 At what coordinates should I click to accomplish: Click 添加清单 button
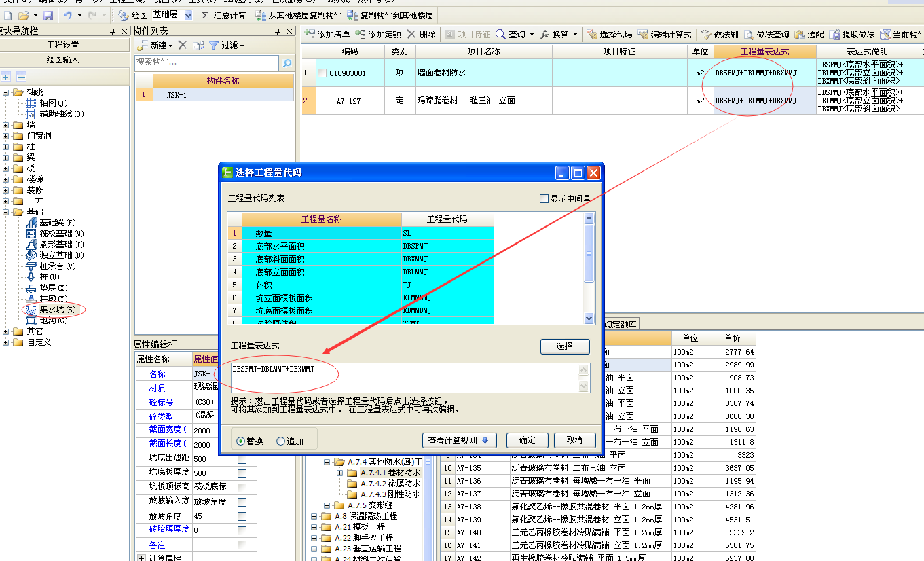point(327,34)
